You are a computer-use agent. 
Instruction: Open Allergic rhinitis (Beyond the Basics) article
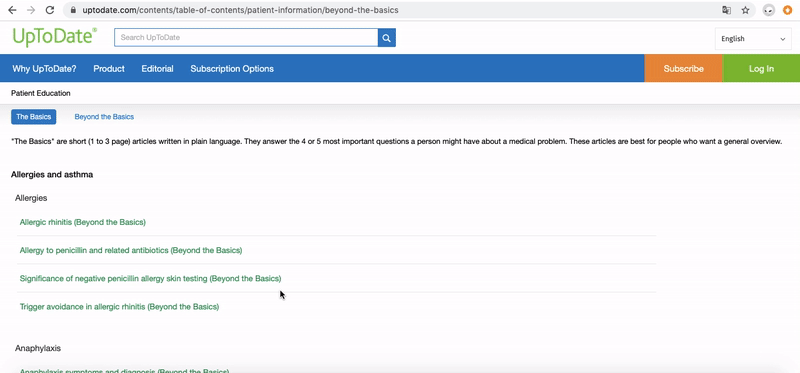point(83,222)
